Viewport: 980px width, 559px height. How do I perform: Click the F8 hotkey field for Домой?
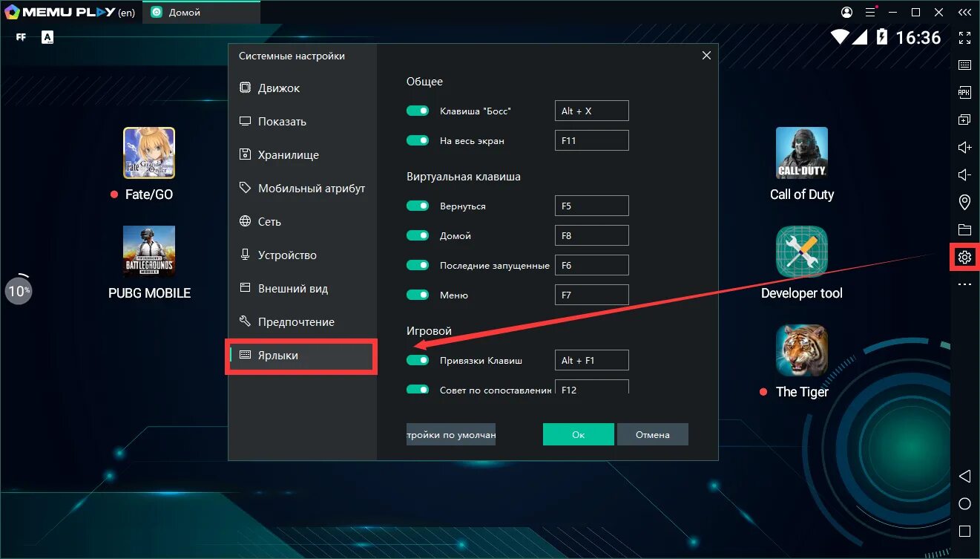[591, 235]
